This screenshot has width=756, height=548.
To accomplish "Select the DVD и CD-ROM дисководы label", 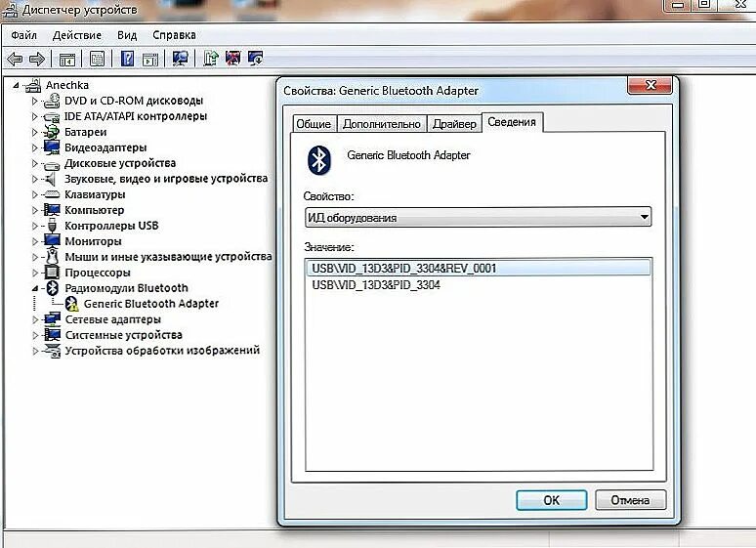I will pyautogui.click(x=134, y=101).
